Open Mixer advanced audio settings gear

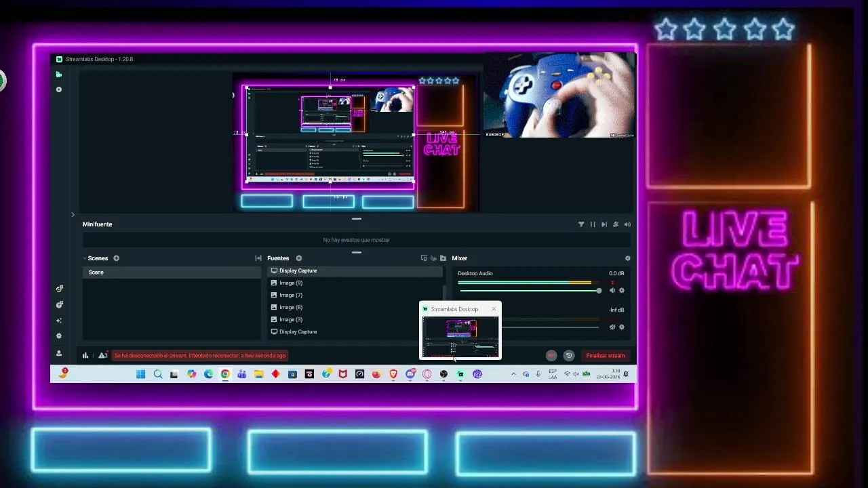tap(627, 258)
